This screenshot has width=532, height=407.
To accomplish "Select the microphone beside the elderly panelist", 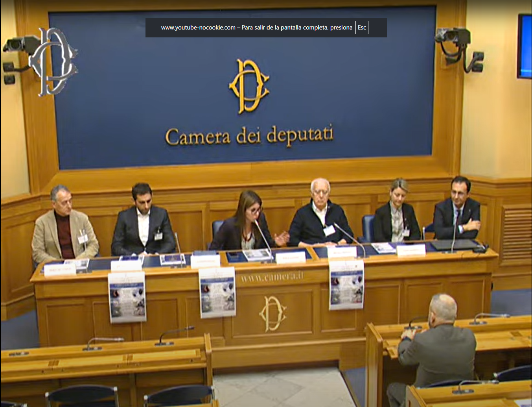I will point(344,232).
